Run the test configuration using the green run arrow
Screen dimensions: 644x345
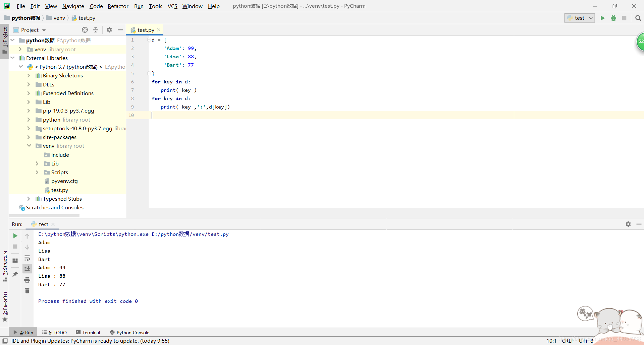tap(602, 18)
